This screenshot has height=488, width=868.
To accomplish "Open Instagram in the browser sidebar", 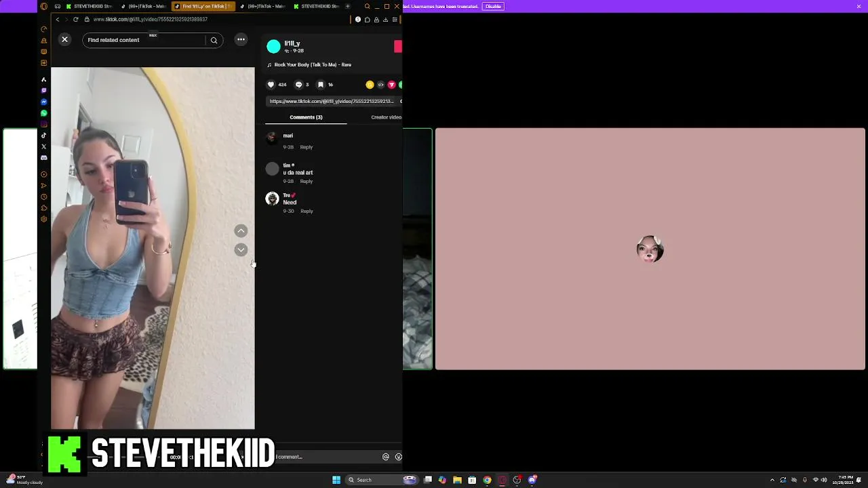I will (x=44, y=124).
